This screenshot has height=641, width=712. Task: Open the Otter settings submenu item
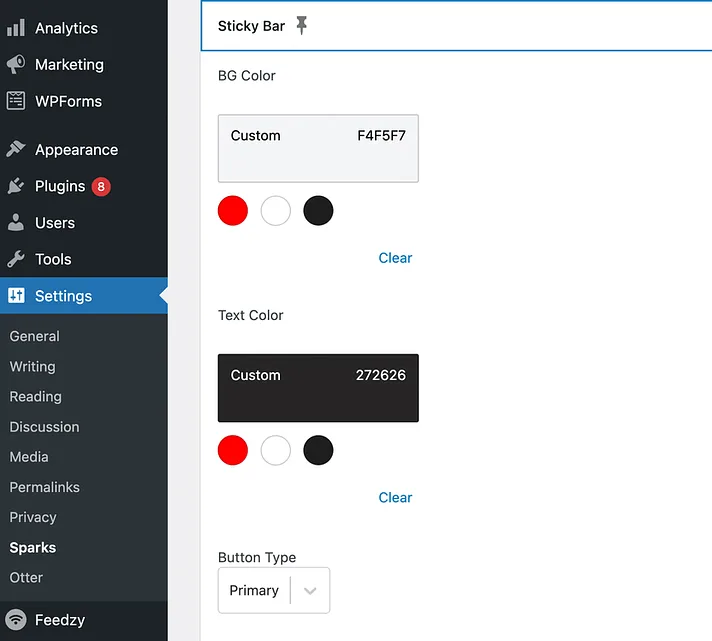(x=26, y=577)
